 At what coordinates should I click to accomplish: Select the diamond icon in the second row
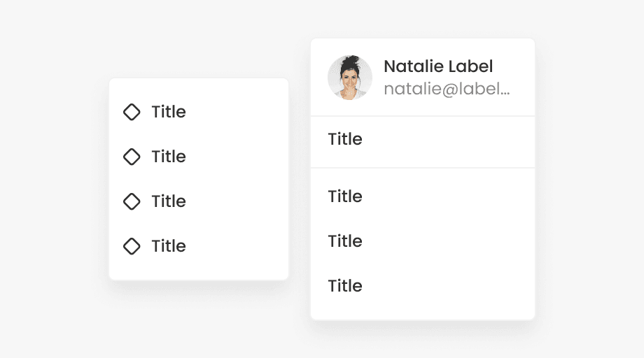(132, 157)
